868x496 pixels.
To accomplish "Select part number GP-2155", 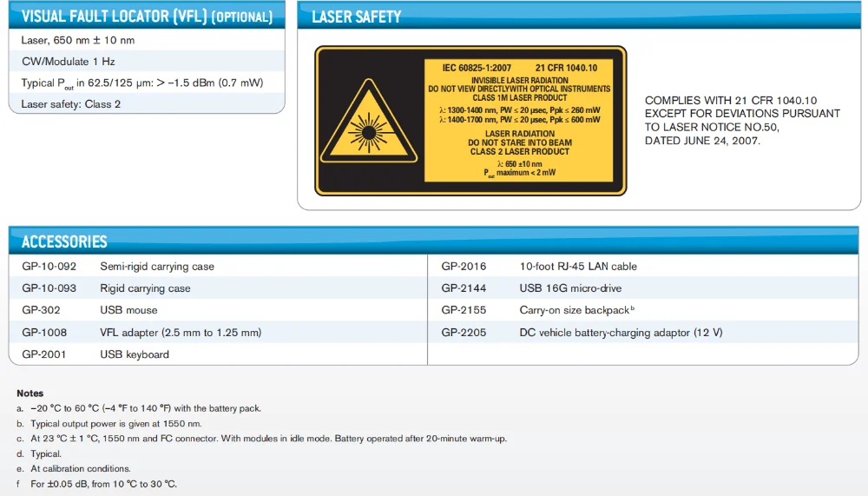I will (x=464, y=310).
